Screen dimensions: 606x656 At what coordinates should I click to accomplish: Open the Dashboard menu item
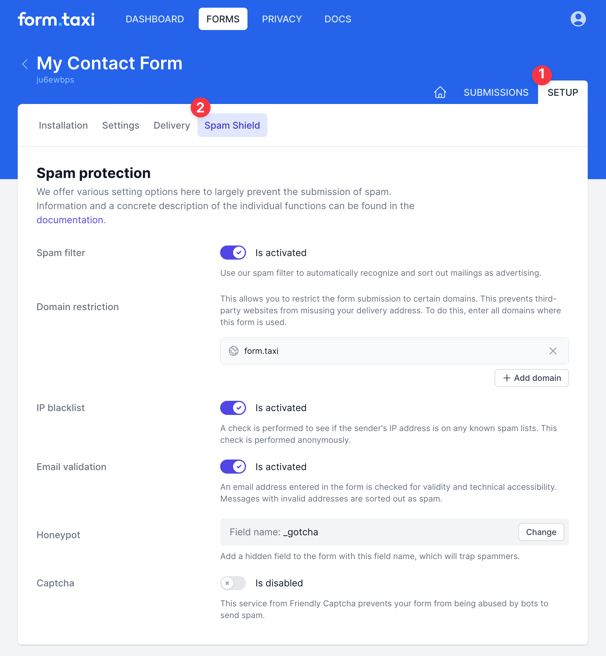pyautogui.click(x=154, y=19)
